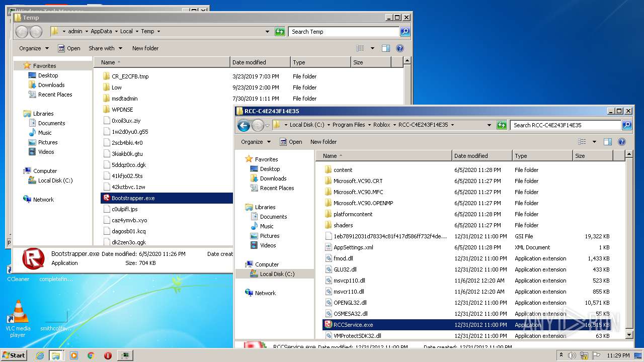This screenshot has height=362, width=644.
Task: Open Organize menu in RCC window
Action: point(256,142)
